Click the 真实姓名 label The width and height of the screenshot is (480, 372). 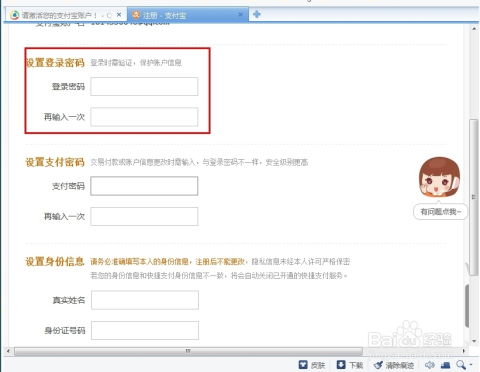click(x=69, y=300)
